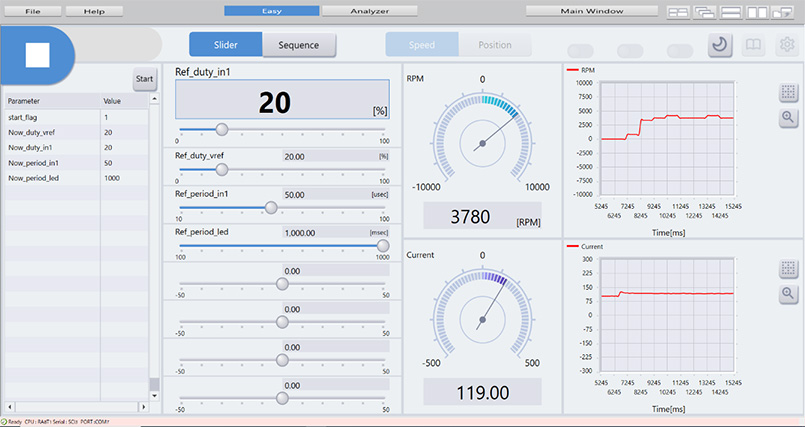Edit the Ref_period_in1 value 50.00
Viewport: 805px width, 427px height.
tap(336, 195)
